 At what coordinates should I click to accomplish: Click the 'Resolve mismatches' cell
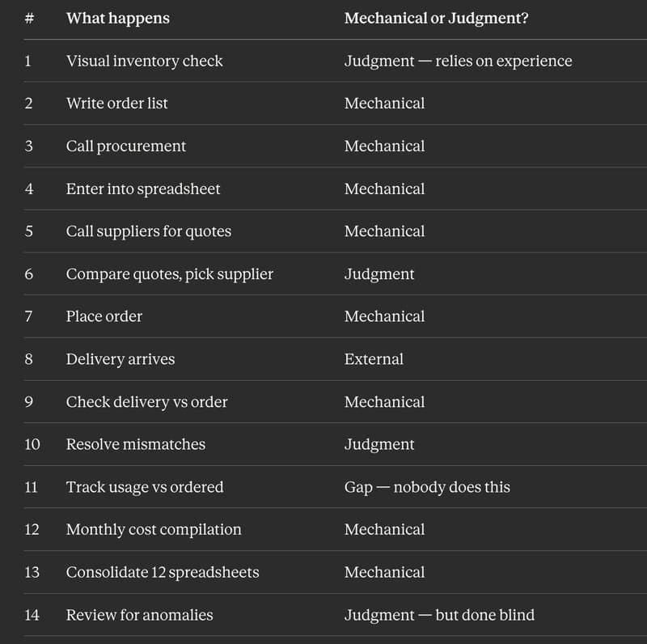(135, 444)
